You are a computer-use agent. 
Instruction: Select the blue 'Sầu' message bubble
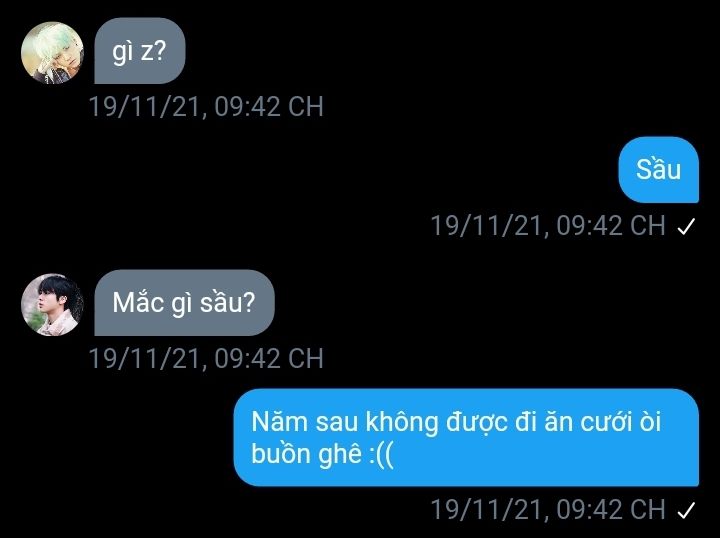(658, 170)
